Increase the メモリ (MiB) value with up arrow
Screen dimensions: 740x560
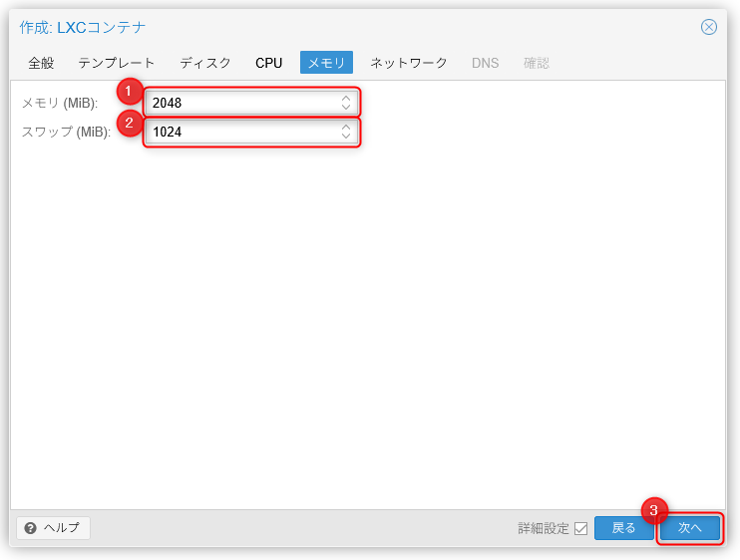tap(345, 98)
